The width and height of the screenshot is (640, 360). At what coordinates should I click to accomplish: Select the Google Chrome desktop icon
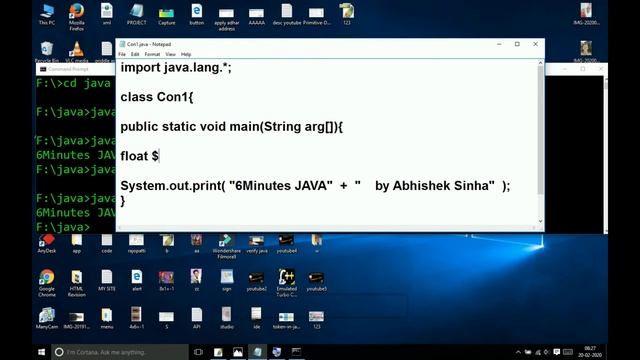(x=47, y=282)
